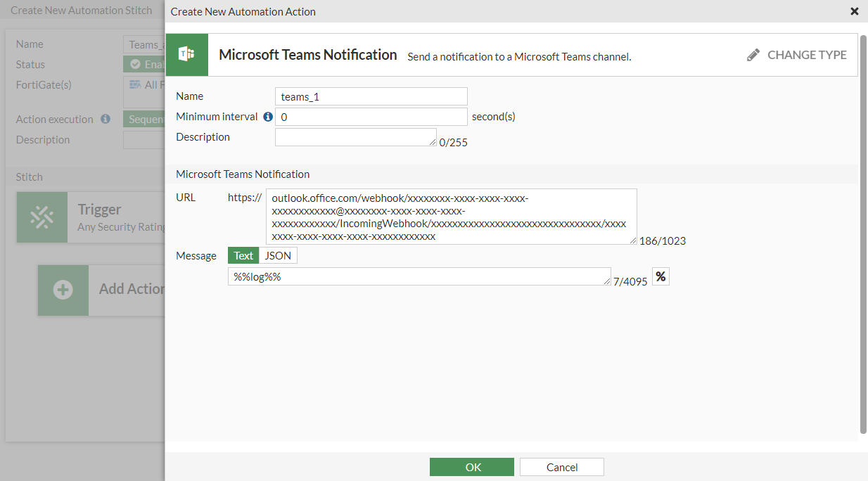The image size is (868, 481).
Task: Click the Trigger stitch icon
Action: 42,217
